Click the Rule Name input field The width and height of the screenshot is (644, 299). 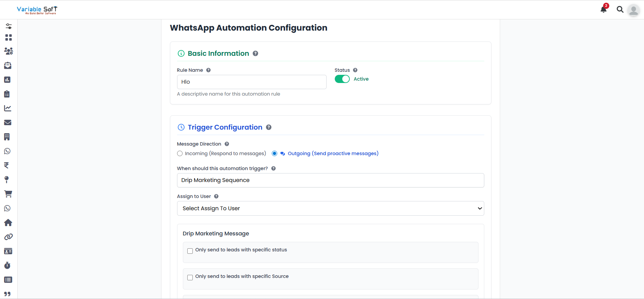pyautogui.click(x=251, y=82)
